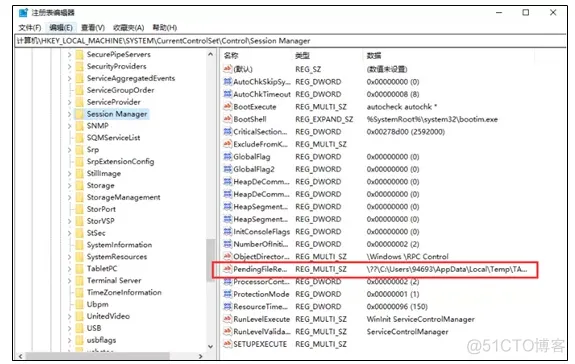Open the 查看(V) menu
This screenshot has height=364, width=575.
[x=93, y=27]
